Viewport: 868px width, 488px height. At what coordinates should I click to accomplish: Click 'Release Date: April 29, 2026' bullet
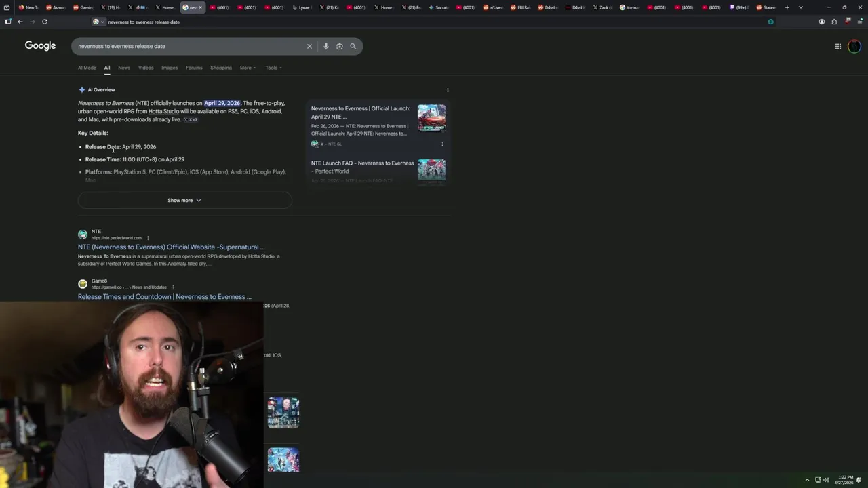coord(121,146)
